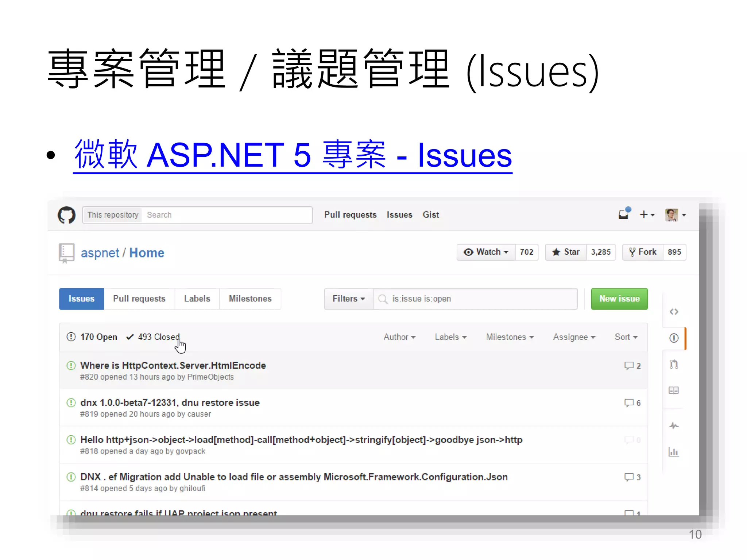Screen dimensions: 747x560
Task: Open author PrimeObjects
Action: pyautogui.click(x=210, y=377)
